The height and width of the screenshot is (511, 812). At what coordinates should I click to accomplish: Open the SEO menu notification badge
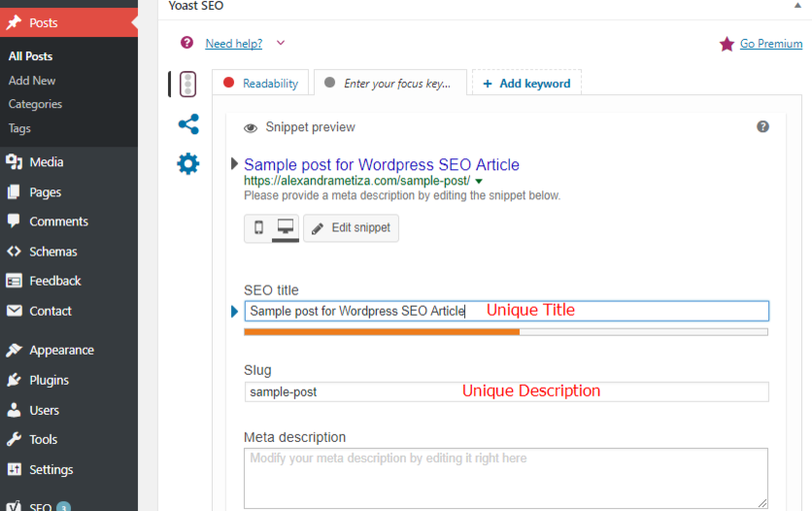click(63, 507)
